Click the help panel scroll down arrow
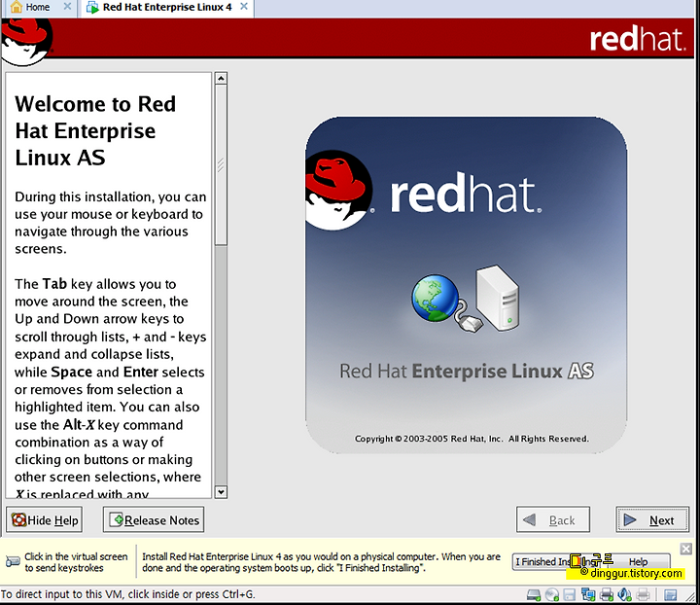Screen dimensions: 700x605 tap(221, 492)
